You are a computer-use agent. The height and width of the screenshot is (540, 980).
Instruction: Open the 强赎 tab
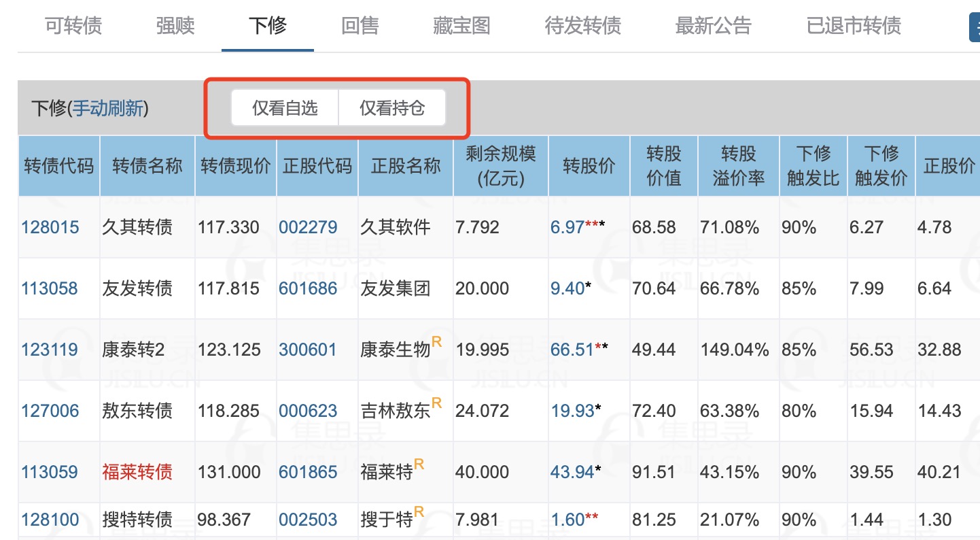(175, 26)
